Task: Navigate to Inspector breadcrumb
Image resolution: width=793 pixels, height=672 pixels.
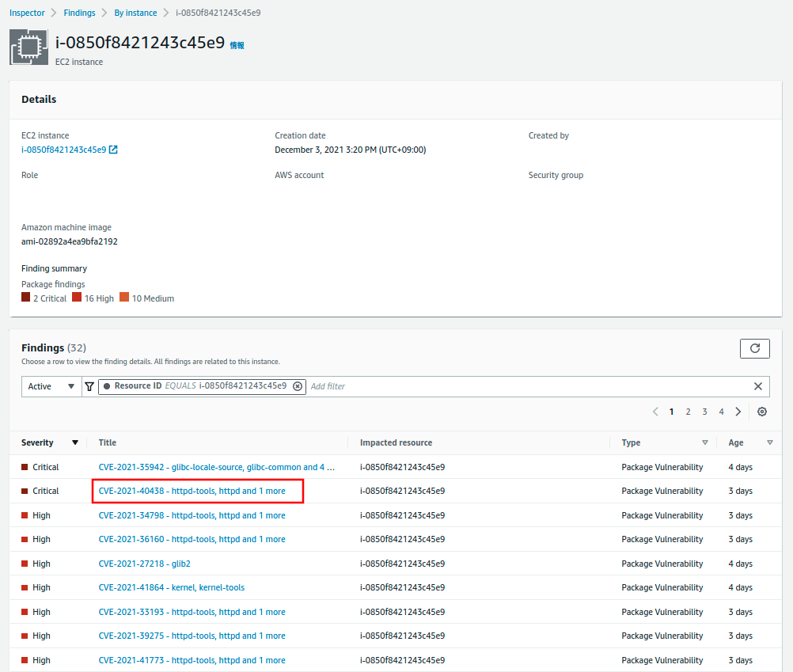Action: point(27,13)
